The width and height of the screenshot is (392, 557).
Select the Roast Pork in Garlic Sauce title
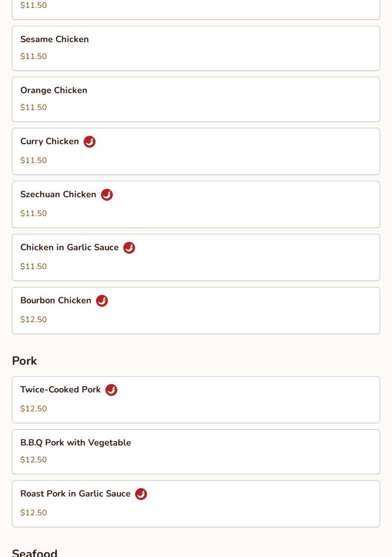75,494
